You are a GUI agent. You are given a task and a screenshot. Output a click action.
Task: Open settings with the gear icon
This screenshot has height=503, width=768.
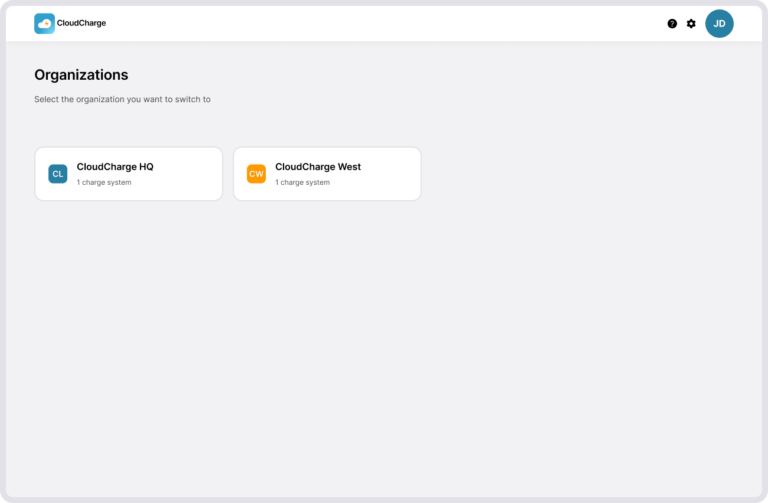tap(691, 24)
